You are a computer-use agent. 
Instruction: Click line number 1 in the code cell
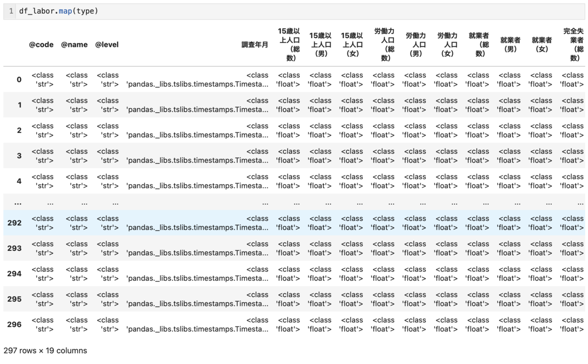(10, 11)
